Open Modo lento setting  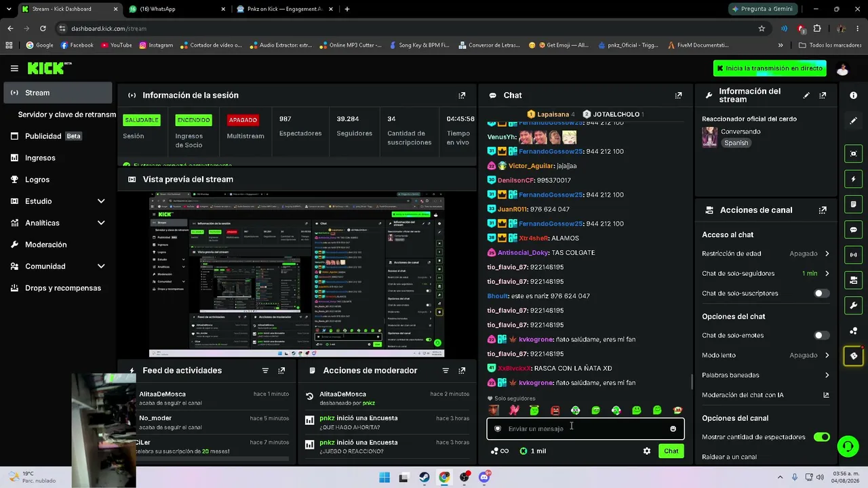click(766, 355)
